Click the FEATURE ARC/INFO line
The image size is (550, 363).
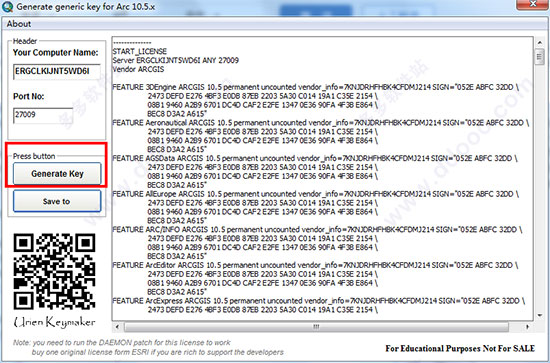point(317,229)
